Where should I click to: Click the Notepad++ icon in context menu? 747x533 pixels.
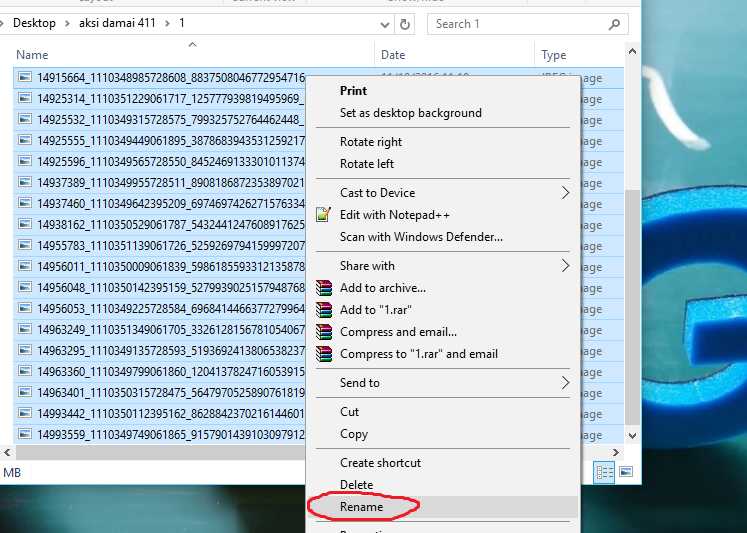(x=324, y=215)
